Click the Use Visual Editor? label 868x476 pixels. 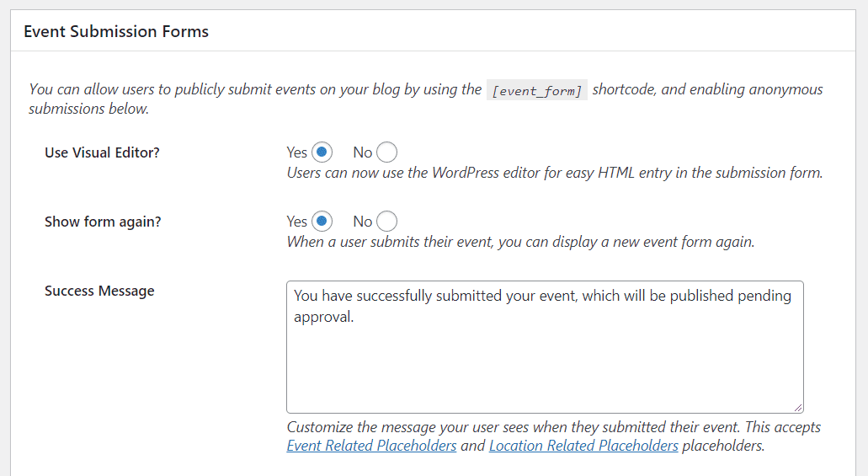(102, 152)
